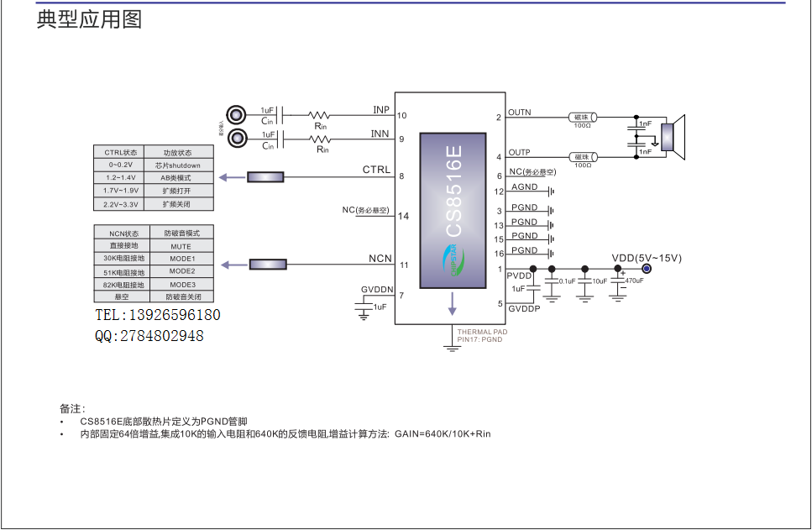Click the CTRL pin label beside pin 8

pyautogui.click(x=376, y=170)
